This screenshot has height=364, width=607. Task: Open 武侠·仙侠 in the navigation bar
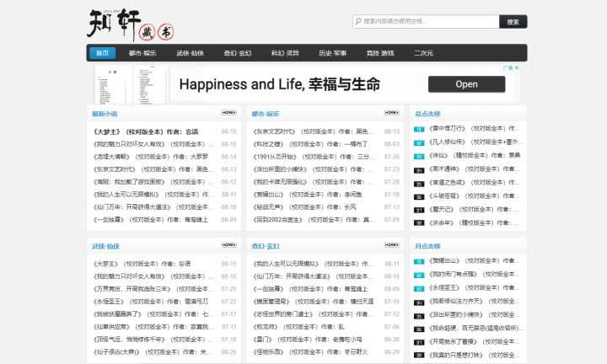(190, 53)
